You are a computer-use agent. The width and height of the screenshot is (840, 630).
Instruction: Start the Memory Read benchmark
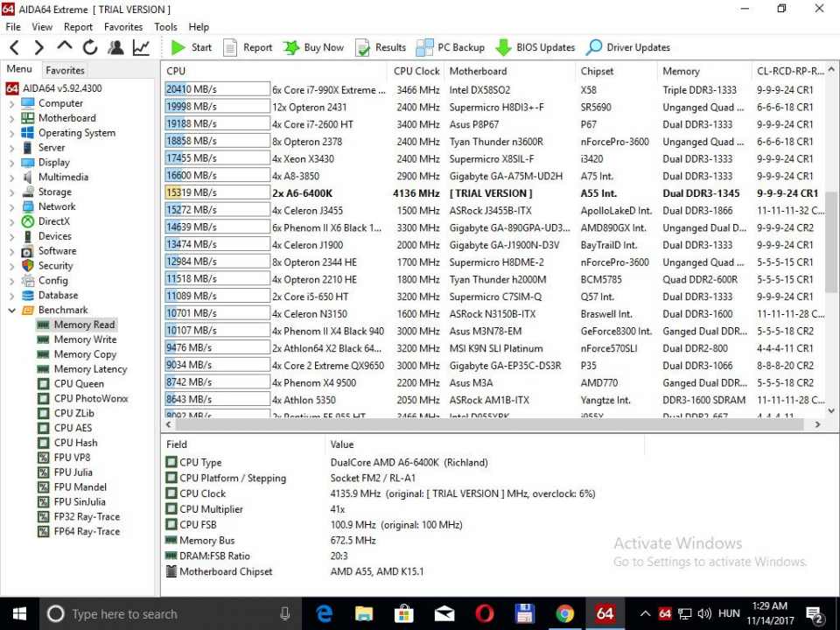point(192,47)
